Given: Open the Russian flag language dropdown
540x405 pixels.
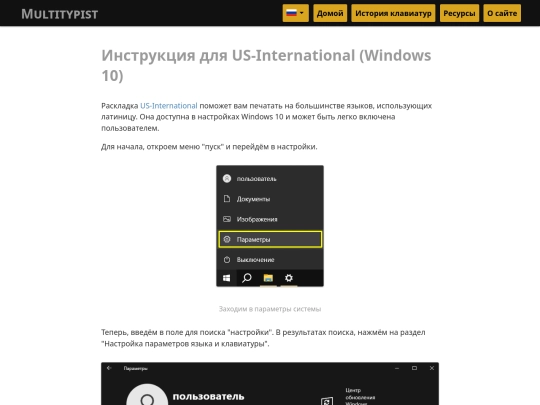Looking at the screenshot, I should click(x=295, y=13).
